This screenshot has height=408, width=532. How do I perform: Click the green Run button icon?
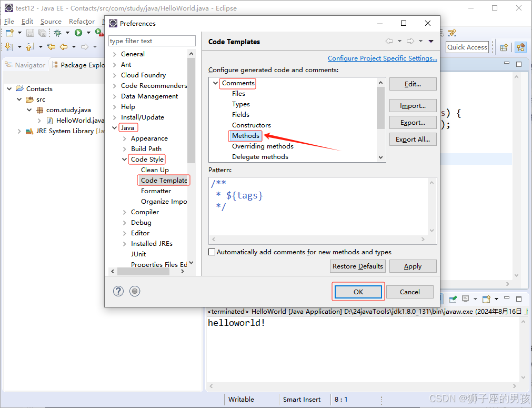78,33
